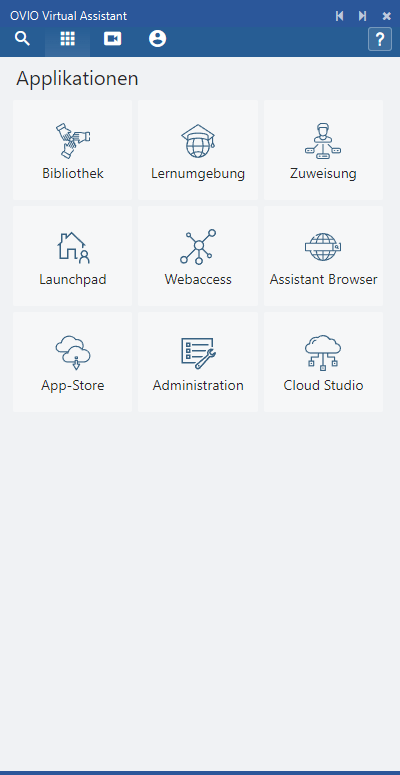The image size is (400, 775).
Task: Open the App-Store cloud download icon
Action: pos(73,352)
